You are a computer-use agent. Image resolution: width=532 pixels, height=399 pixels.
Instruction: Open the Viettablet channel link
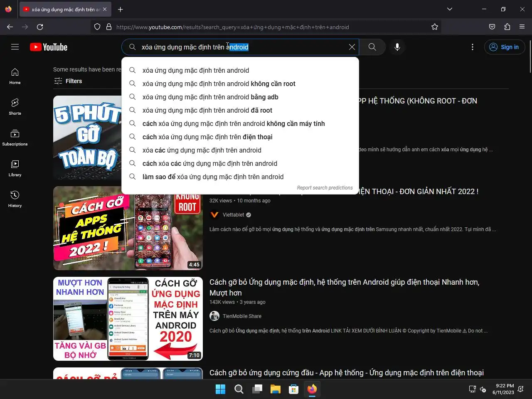pyautogui.click(x=234, y=215)
